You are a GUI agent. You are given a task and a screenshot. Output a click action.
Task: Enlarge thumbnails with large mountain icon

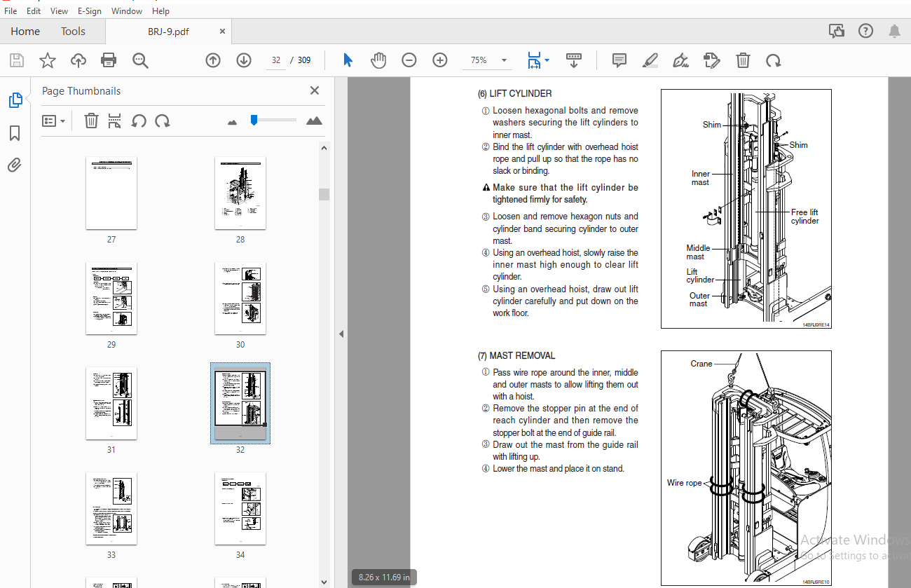315,121
